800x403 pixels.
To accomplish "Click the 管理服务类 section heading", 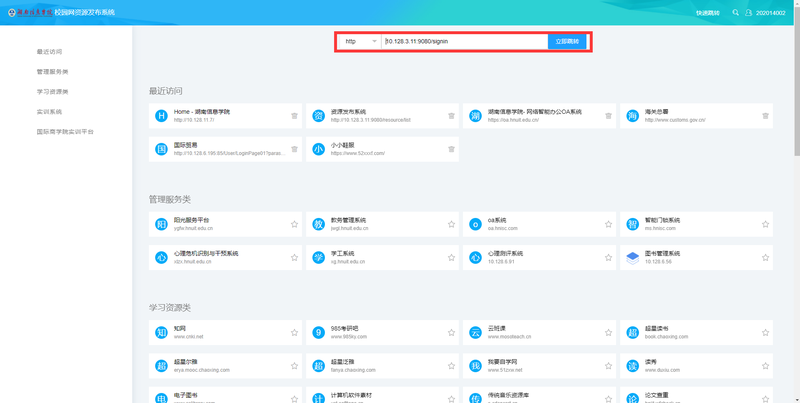I will pos(170,199).
